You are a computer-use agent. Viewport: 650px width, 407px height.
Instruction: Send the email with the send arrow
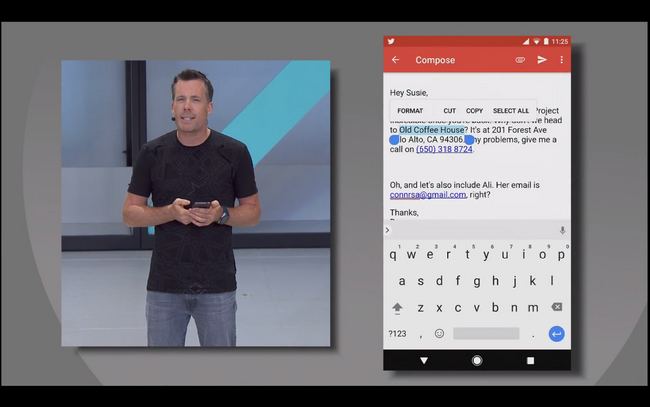pos(542,60)
